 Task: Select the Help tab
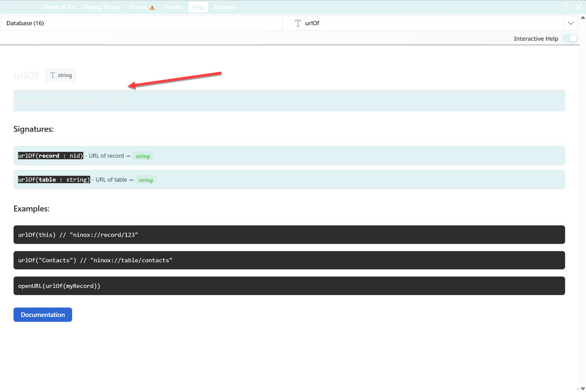coord(198,7)
